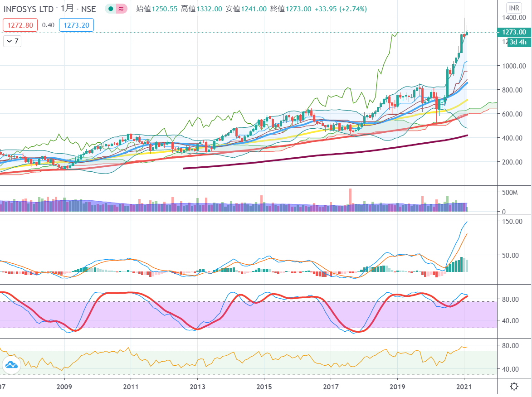Click the 500M volume scale label
Screen dimensions: 532x397
click(x=510, y=193)
